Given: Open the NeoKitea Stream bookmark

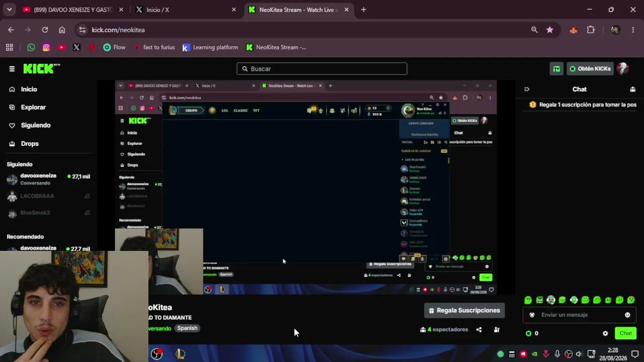Looking at the screenshot, I should (x=276, y=47).
